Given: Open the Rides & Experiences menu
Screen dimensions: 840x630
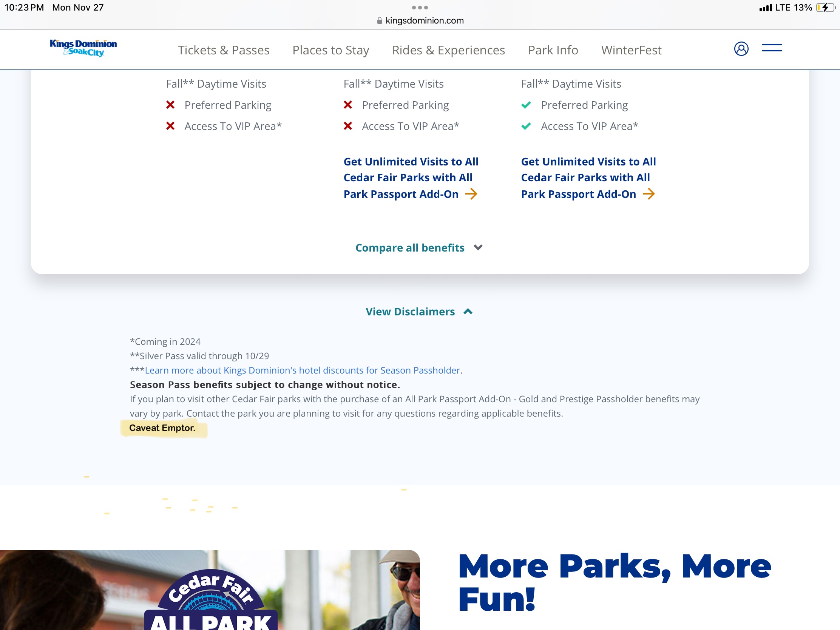Looking at the screenshot, I should 448,50.
